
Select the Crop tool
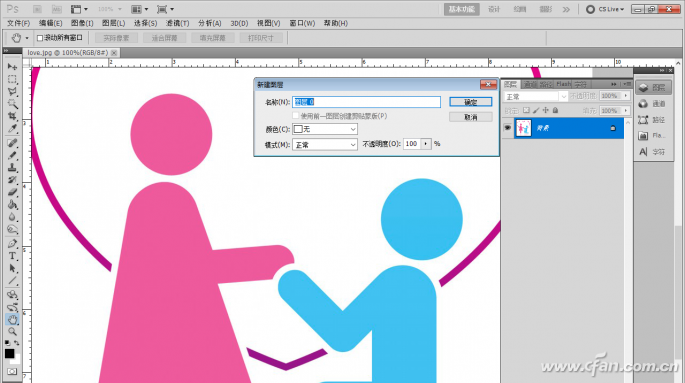[12, 116]
